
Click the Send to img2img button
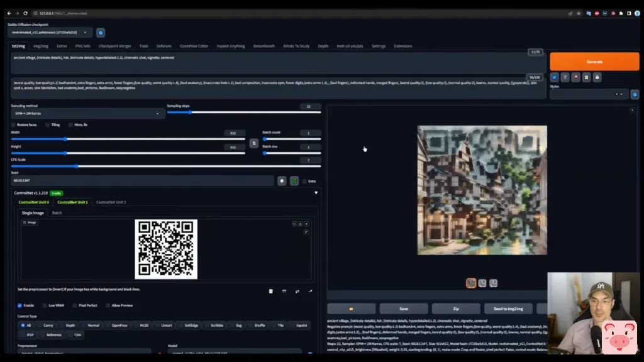[508, 309]
